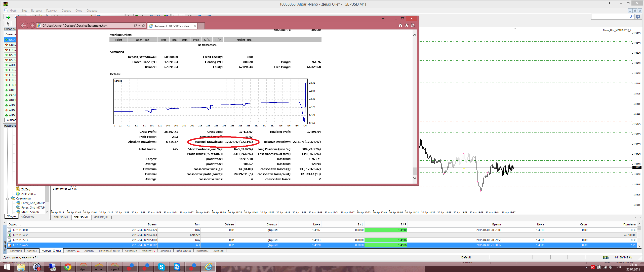Close the Terminal panel with X
644x272 pixels.
coord(5,222)
